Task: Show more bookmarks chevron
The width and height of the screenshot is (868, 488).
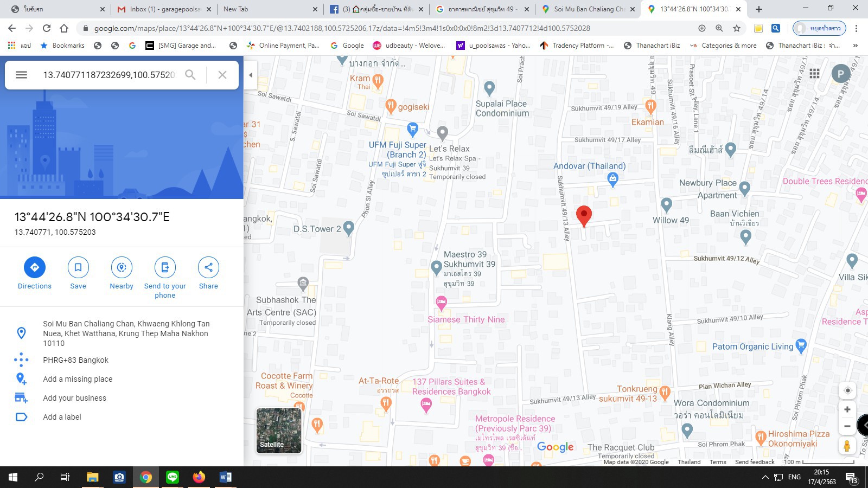Action: 856,46
